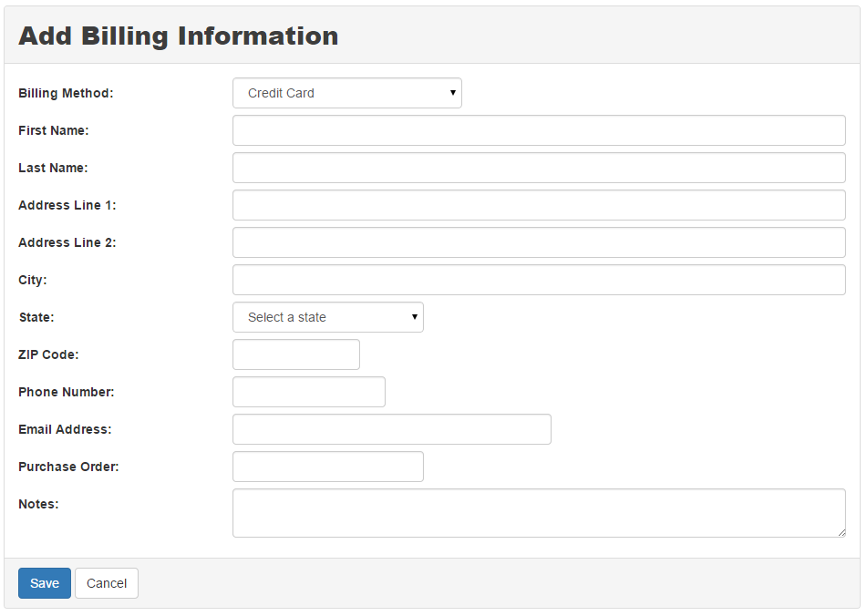
Task: Select the Address Line 2 input
Action: [539, 242]
